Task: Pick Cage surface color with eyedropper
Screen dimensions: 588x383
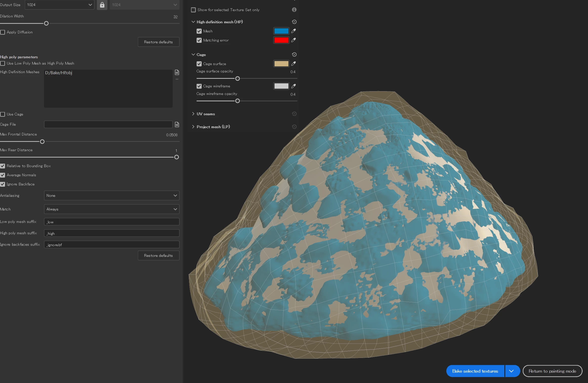Action: (x=293, y=64)
